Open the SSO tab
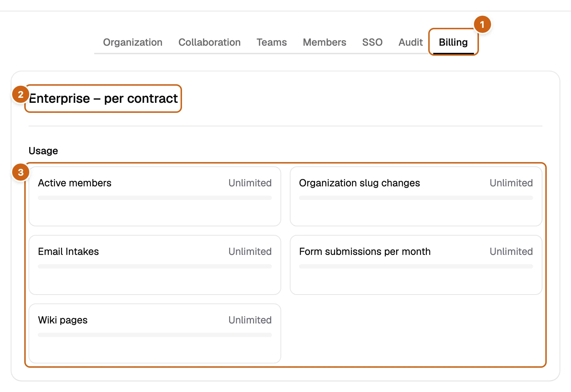Viewport: 571px width, 392px height. tap(372, 42)
